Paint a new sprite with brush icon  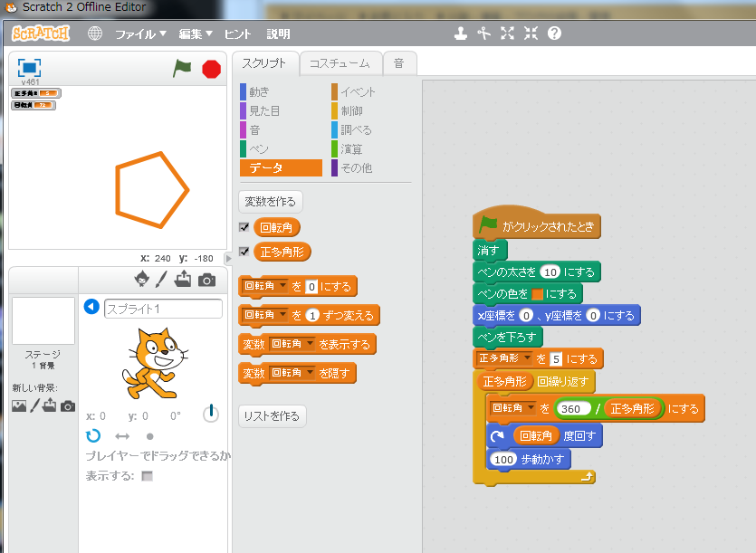[x=162, y=280]
